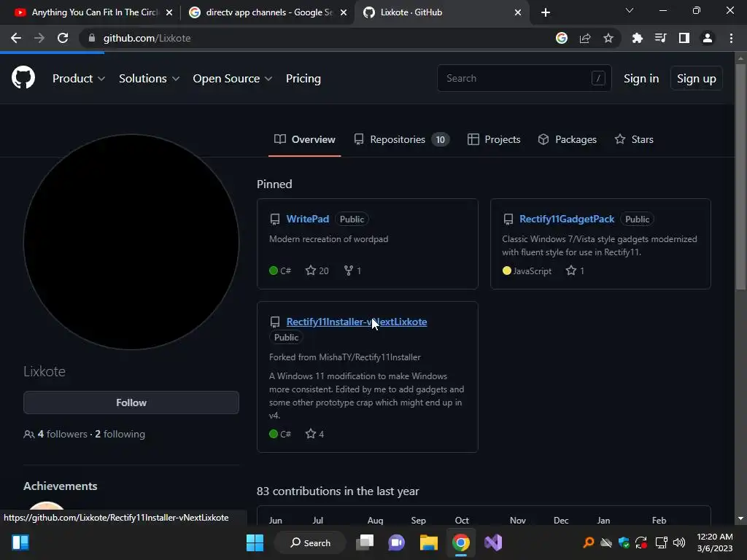View the 2 following list
The image size is (747, 560).
point(120,434)
